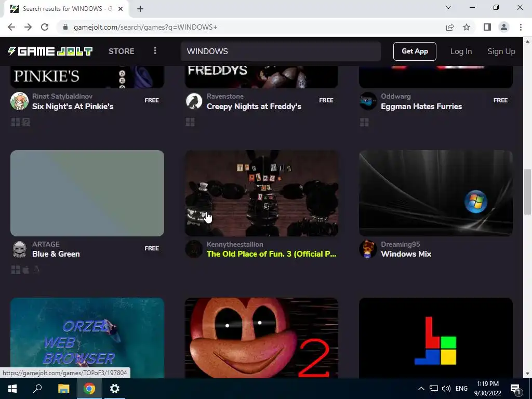Click the Mac platform icon under Blue & Green

click(x=26, y=270)
